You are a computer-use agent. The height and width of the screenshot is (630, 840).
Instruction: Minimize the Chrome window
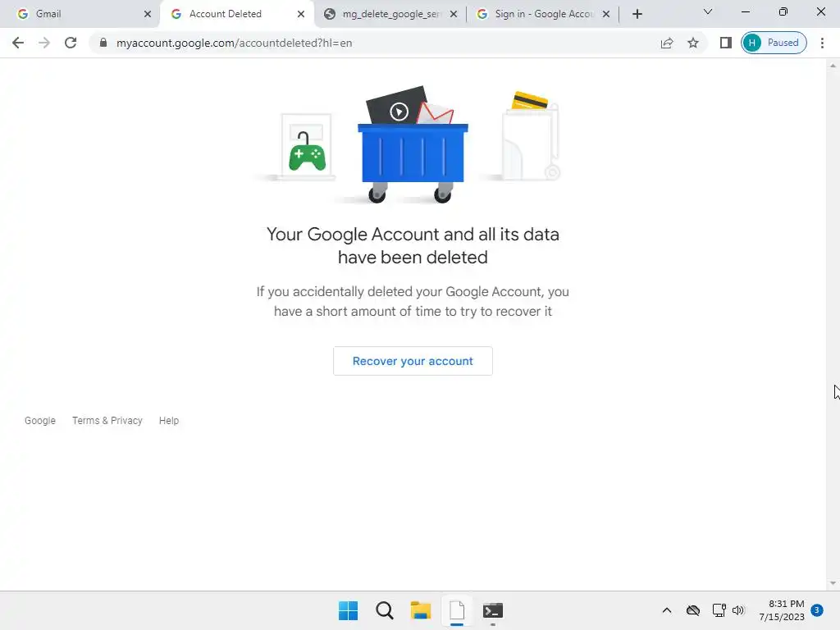[x=745, y=11]
